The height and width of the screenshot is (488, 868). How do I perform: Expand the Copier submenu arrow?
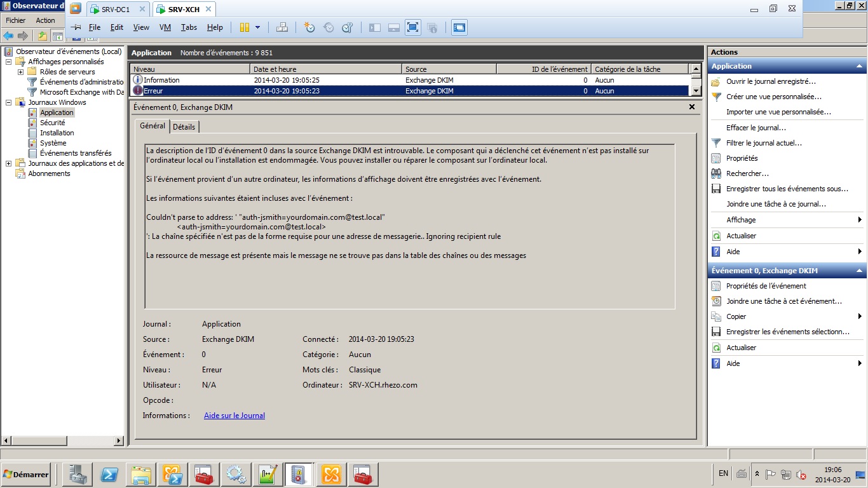pos(860,316)
